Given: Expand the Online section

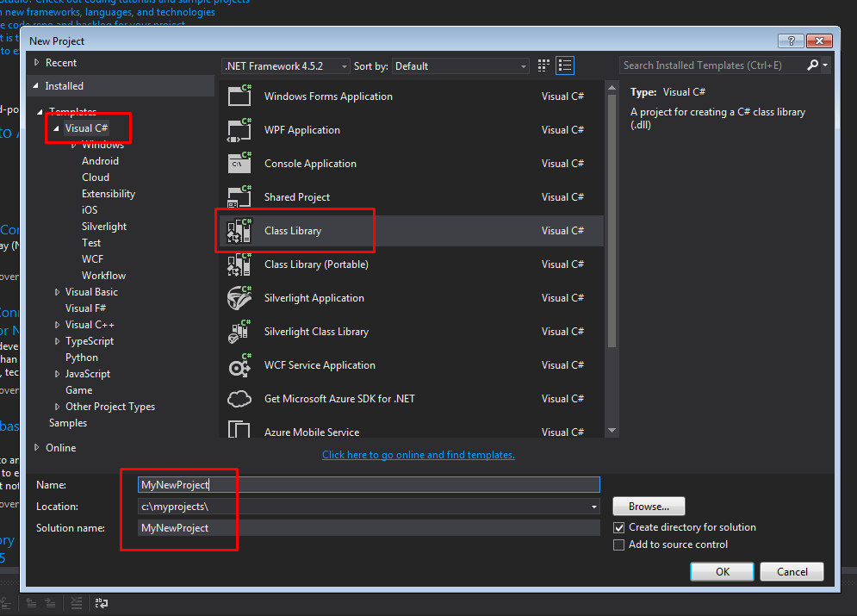Looking at the screenshot, I should pos(37,448).
